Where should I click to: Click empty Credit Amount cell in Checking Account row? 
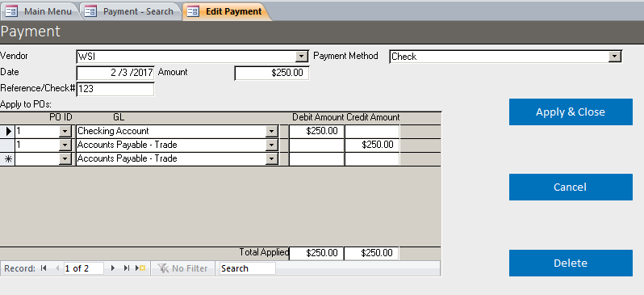point(372,132)
